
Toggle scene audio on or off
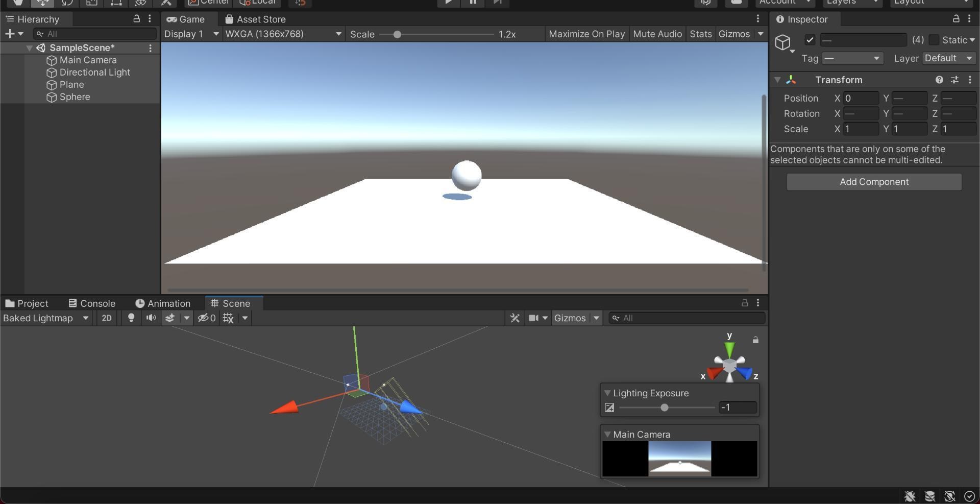pyautogui.click(x=151, y=318)
